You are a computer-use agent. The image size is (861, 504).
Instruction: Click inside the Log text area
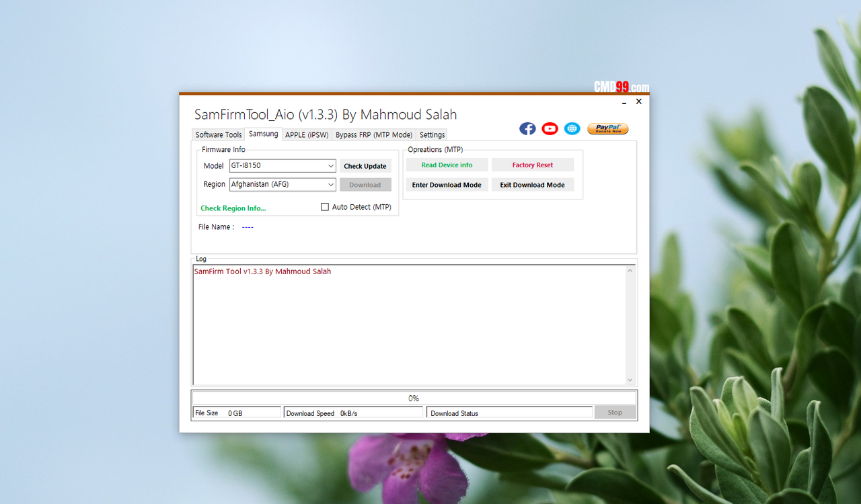[x=409, y=325]
